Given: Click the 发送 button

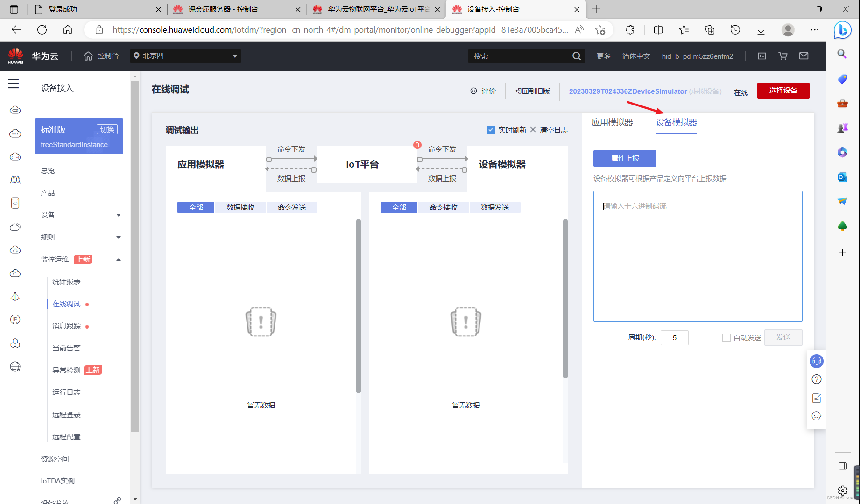Looking at the screenshot, I should pos(783,337).
